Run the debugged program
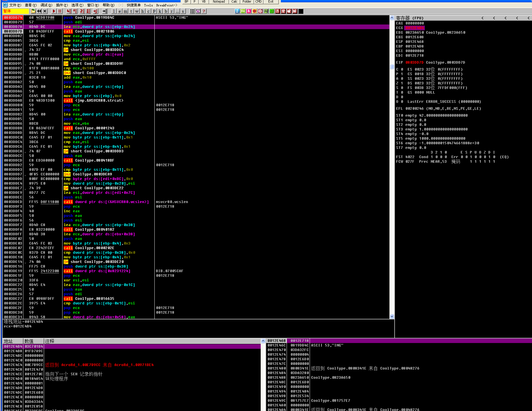The width and height of the screenshot is (532, 411). click(x=54, y=11)
